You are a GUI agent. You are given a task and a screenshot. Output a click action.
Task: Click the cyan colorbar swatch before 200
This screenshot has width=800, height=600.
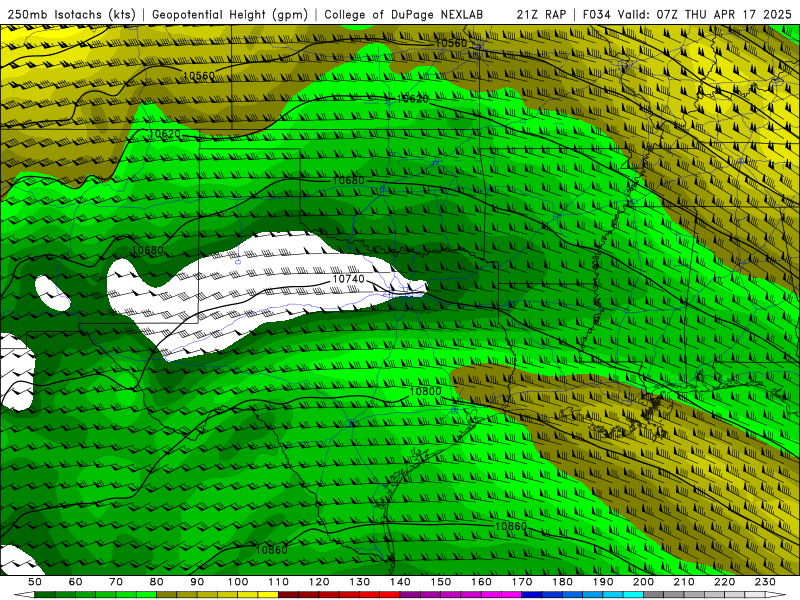[x=633, y=594]
